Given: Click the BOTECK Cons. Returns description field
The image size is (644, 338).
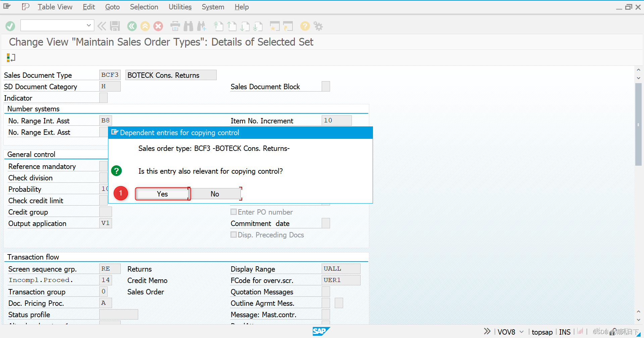Looking at the screenshot, I should point(171,75).
